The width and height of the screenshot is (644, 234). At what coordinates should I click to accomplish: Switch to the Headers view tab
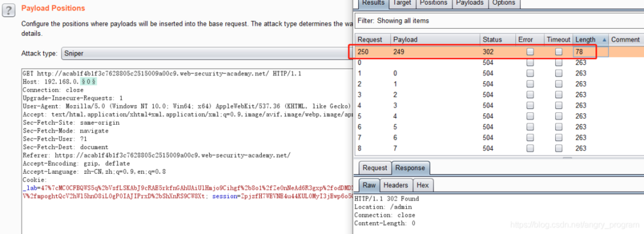tap(395, 186)
